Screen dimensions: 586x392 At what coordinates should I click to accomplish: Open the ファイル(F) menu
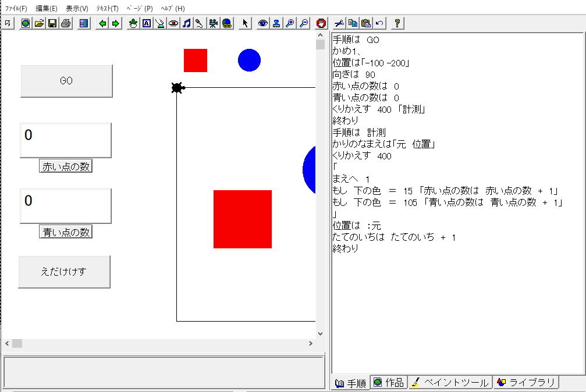tap(16, 8)
